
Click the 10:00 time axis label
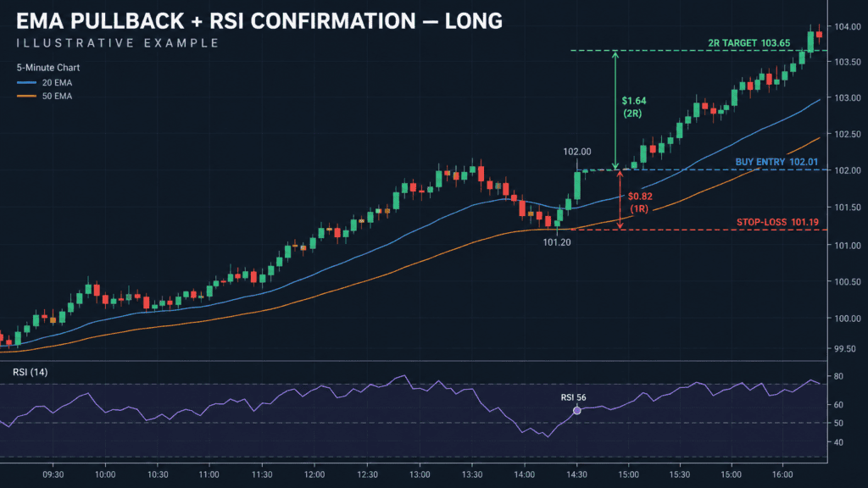[x=105, y=474]
